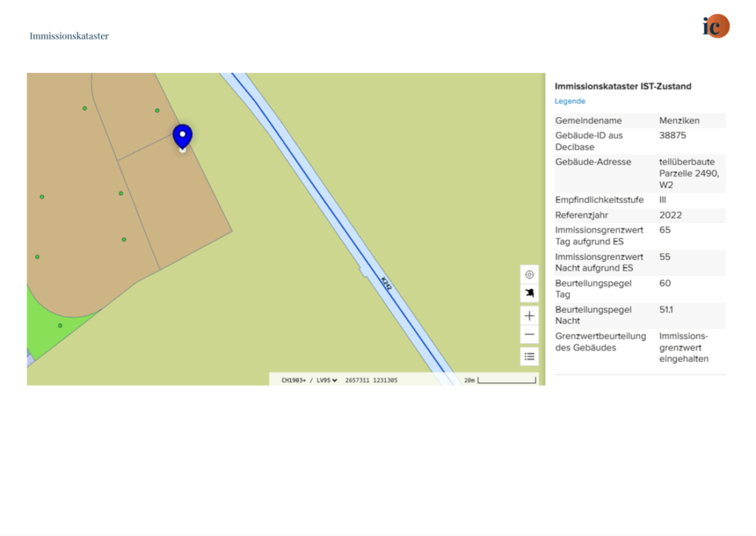756x536 pixels.
Task: Select the Immissionsgrenzwert Tag value 65
Action: coord(664,230)
